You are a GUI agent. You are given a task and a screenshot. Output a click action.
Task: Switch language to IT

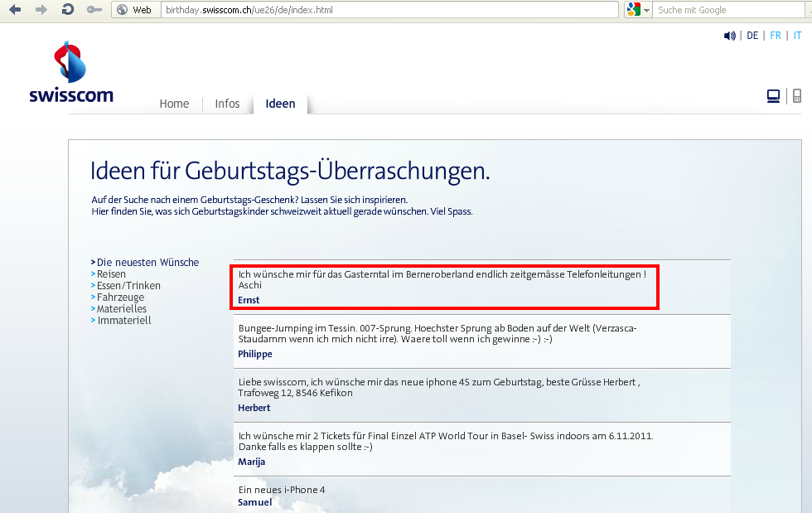(797, 36)
